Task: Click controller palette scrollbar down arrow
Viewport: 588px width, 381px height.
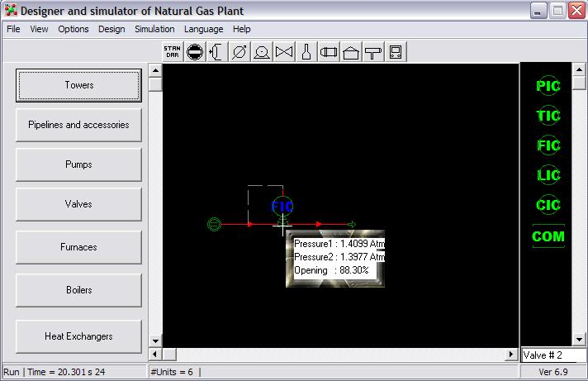Action: (x=579, y=340)
